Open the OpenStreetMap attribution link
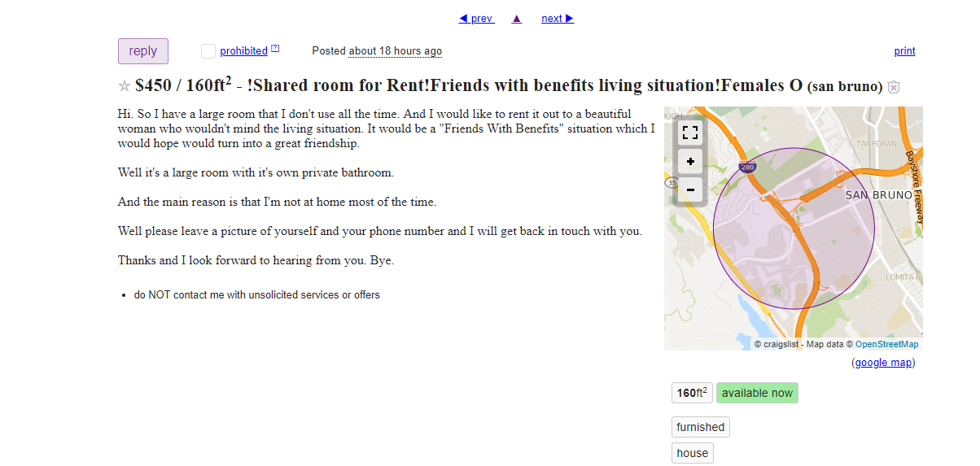This screenshot has height=466, width=980. point(886,345)
